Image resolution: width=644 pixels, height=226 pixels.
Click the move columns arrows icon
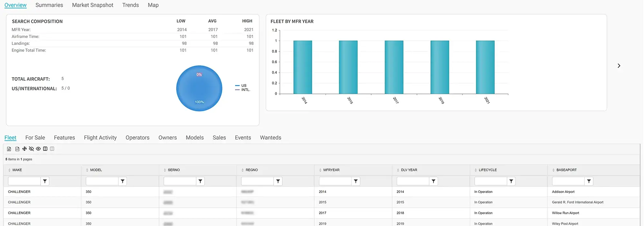coord(24,149)
